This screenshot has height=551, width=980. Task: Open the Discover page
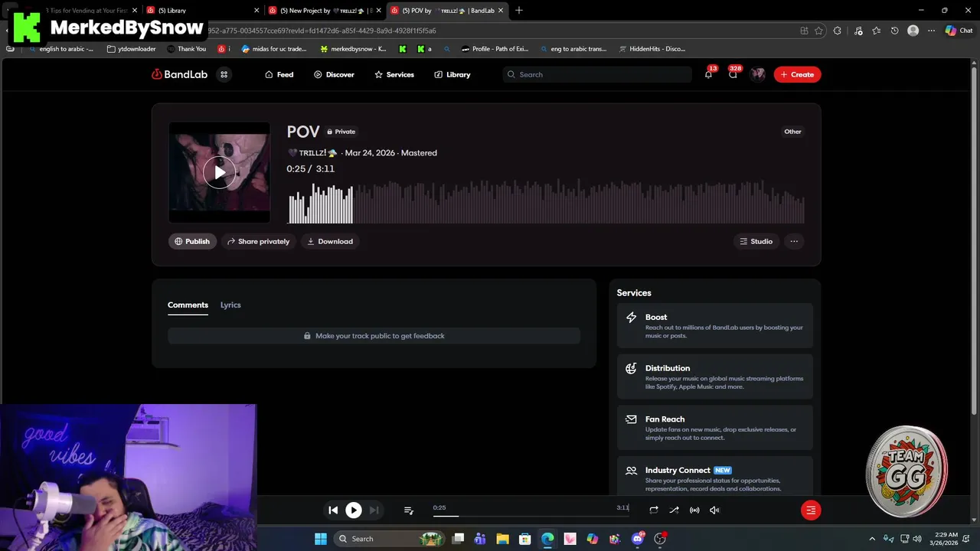pyautogui.click(x=334, y=74)
